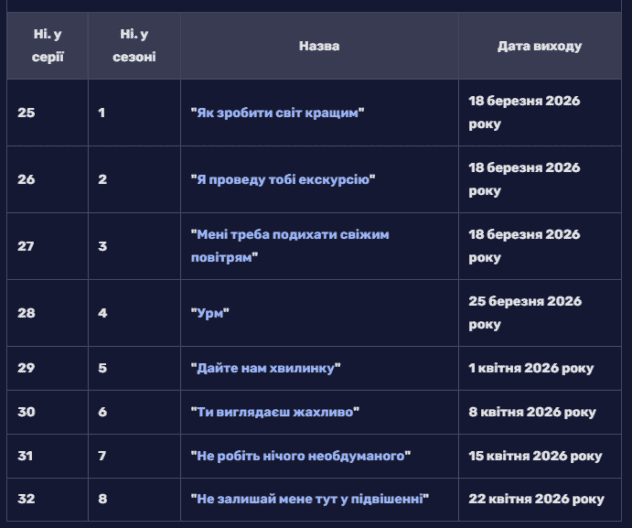Image resolution: width=632 pixels, height=528 pixels.
Task: Select series number 32 in last row
Action: [26, 499]
